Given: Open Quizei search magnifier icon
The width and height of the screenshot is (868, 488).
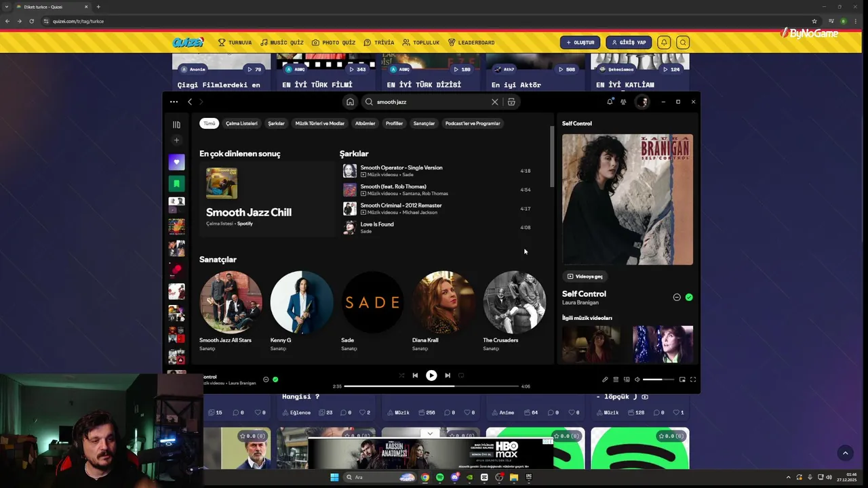Looking at the screenshot, I should pyautogui.click(x=683, y=43).
